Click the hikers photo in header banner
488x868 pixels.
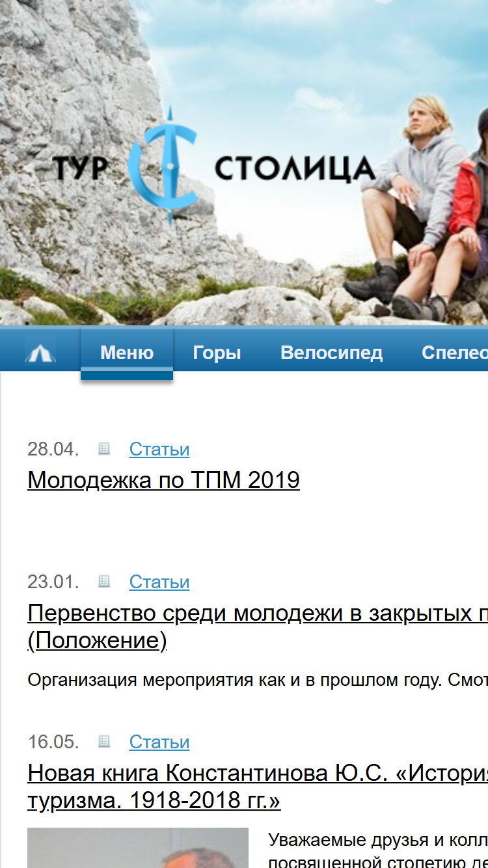[x=416, y=208]
